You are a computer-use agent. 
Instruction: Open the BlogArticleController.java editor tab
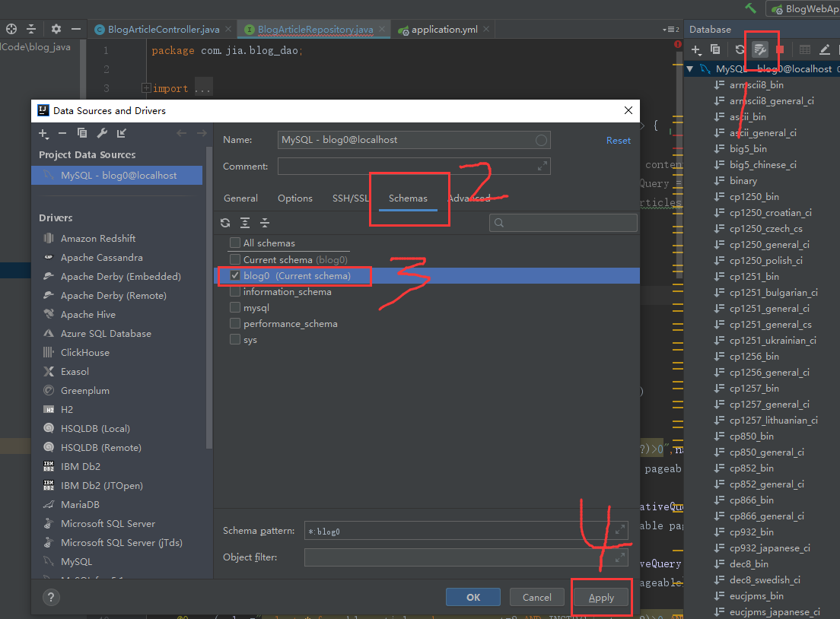(164, 30)
